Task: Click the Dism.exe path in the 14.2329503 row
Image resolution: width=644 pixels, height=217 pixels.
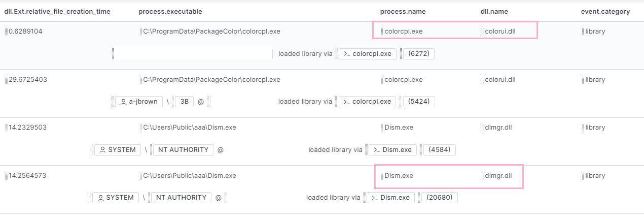Action: (189, 128)
